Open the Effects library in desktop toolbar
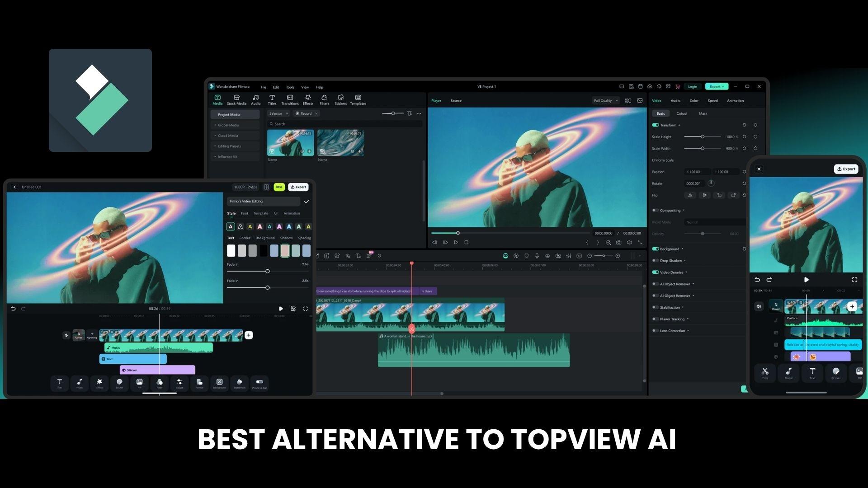This screenshot has width=868, height=488. pyautogui.click(x=308, y=100)
